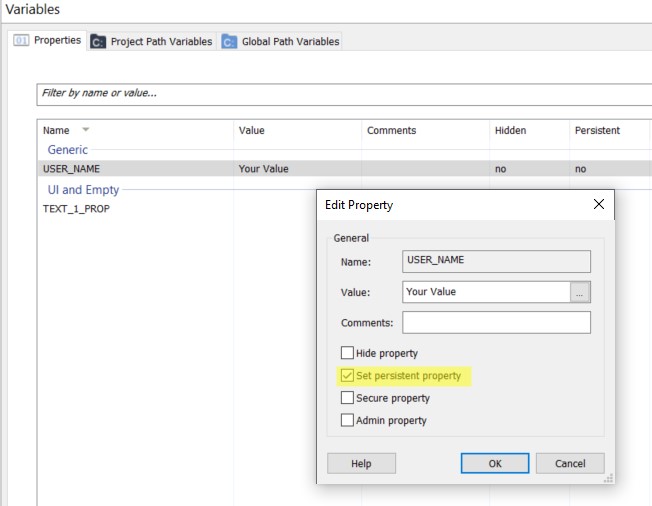The height and width of the screenshot is (506, 652).
Task: Enable the Hide property checkbox
Action: (347, 353)
